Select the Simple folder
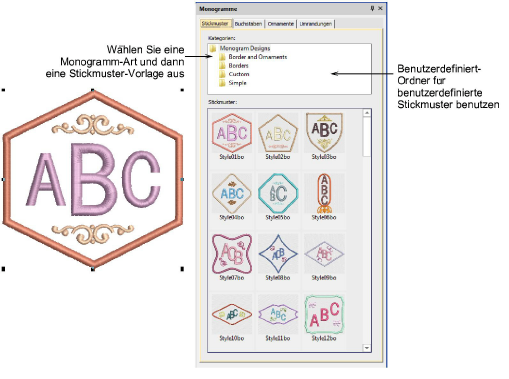This screenshot has width=509, height=379. click(237, 83)
